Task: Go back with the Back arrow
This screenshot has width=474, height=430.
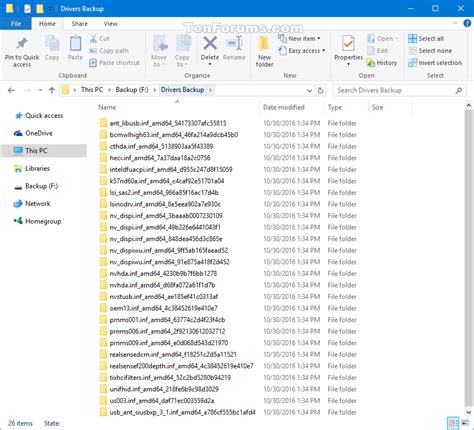Action: pos(11,90)
